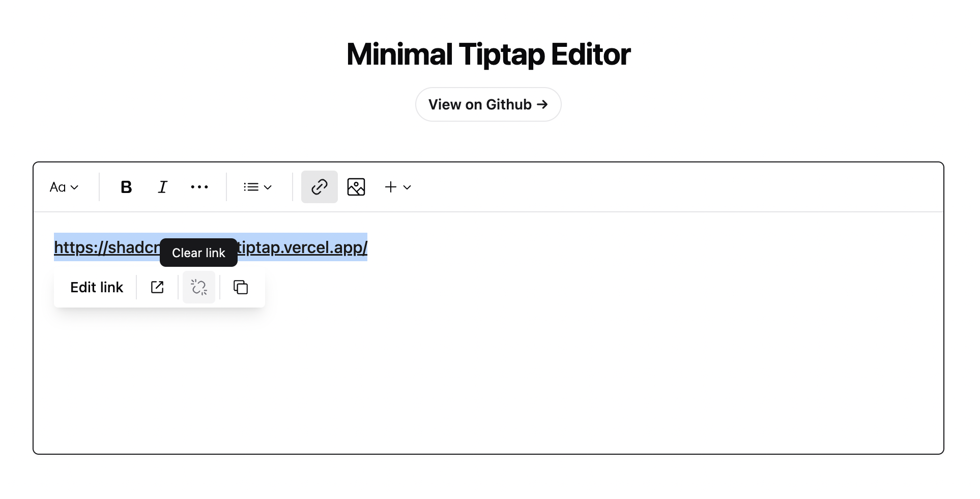The height and width of the screenshot is (499, 980).
Task: Open the link in a new tab
Action: pos(157,287)
